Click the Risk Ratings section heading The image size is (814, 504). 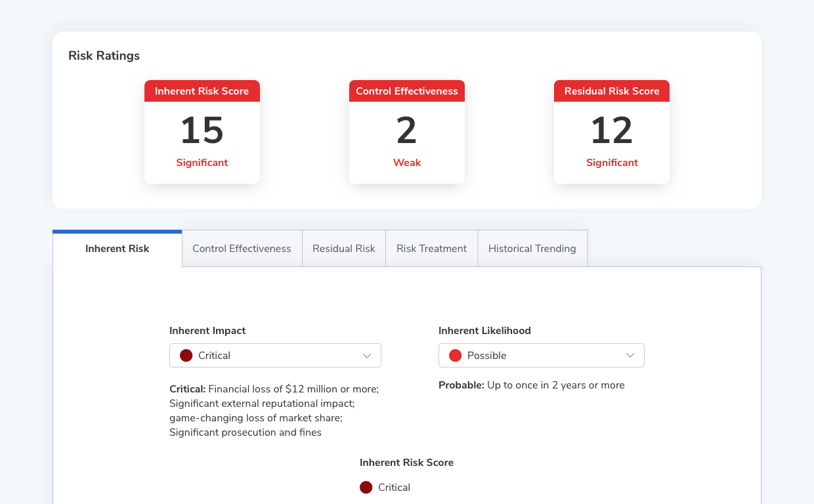pos(104,56)
